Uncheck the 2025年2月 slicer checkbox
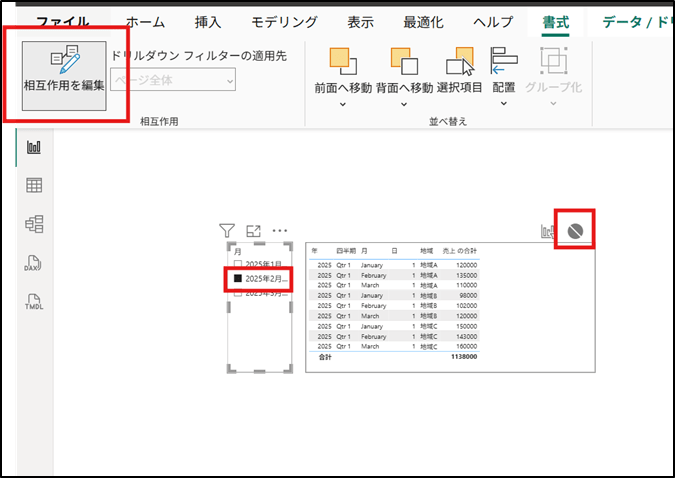 point(237,279)
